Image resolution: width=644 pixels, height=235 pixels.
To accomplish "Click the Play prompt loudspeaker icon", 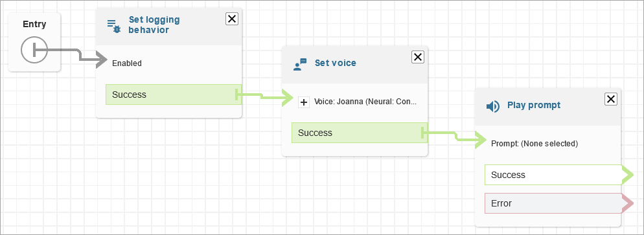I will tap(493, 107).
